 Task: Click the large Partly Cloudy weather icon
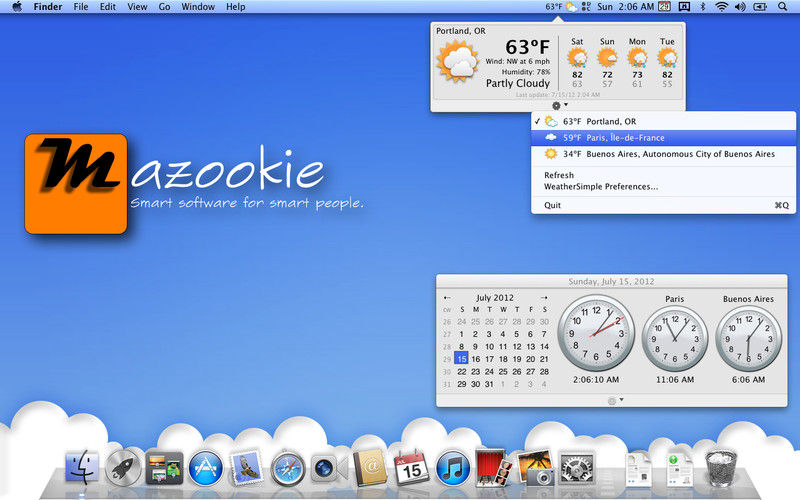point(458,61)
